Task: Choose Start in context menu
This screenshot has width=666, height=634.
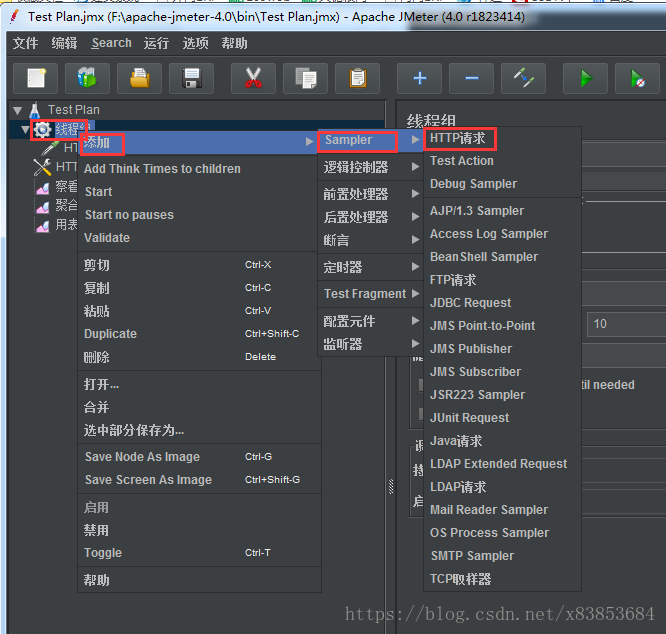Action: pos(198,192)
